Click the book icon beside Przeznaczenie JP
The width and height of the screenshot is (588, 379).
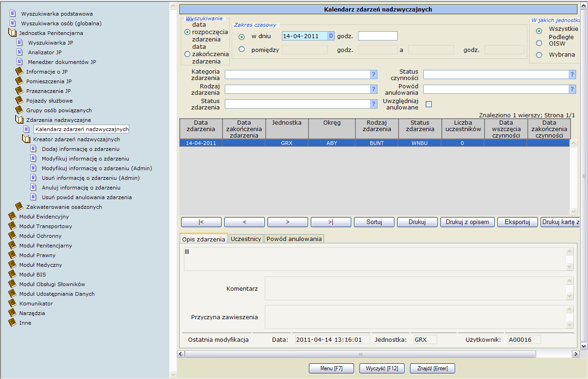tap(19, 91)
